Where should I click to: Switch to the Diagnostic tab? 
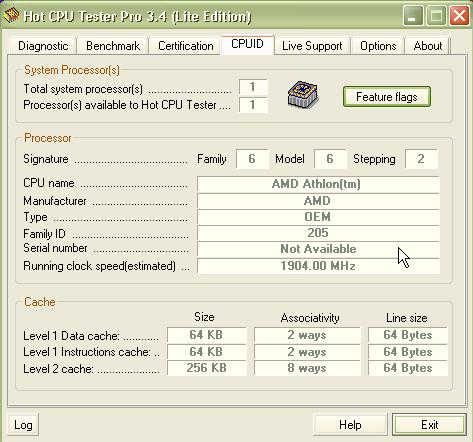(x=43, y=46)
